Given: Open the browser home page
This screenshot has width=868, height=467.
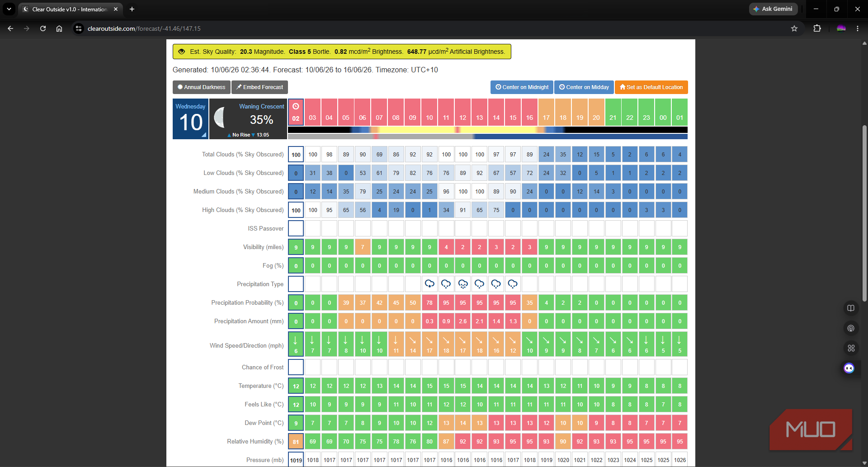Looking at the screenshot, I should tap(59, 28).
